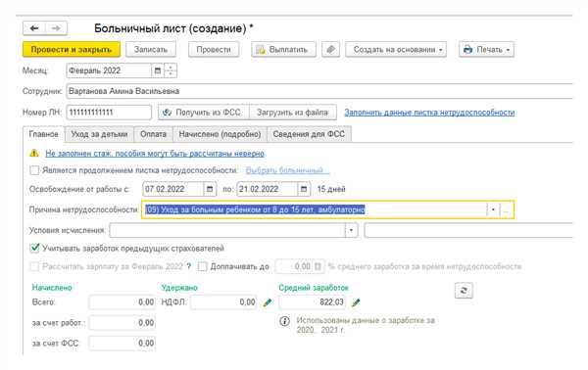Click the question mark help icon

tap(189, 266)
